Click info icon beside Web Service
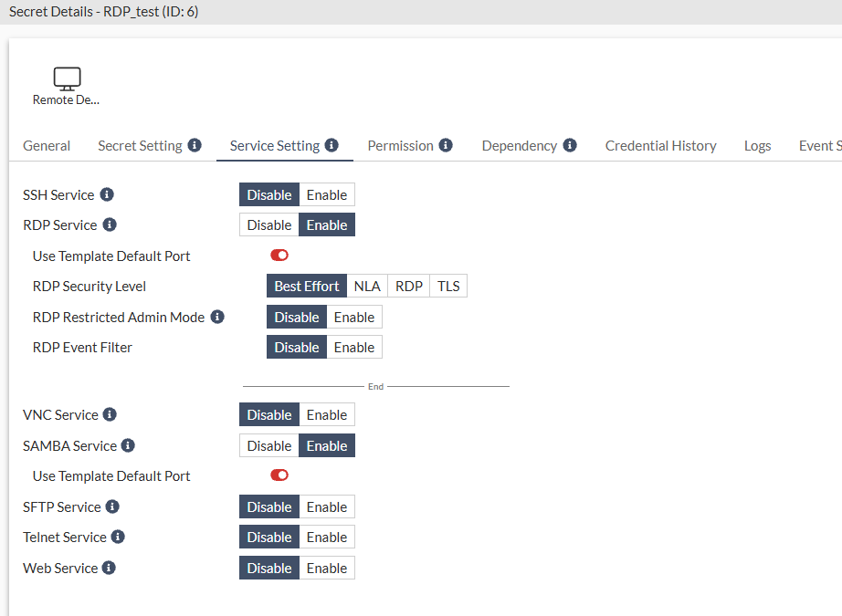The height and width of the screenshot is (616, 842). pos(109,568)
